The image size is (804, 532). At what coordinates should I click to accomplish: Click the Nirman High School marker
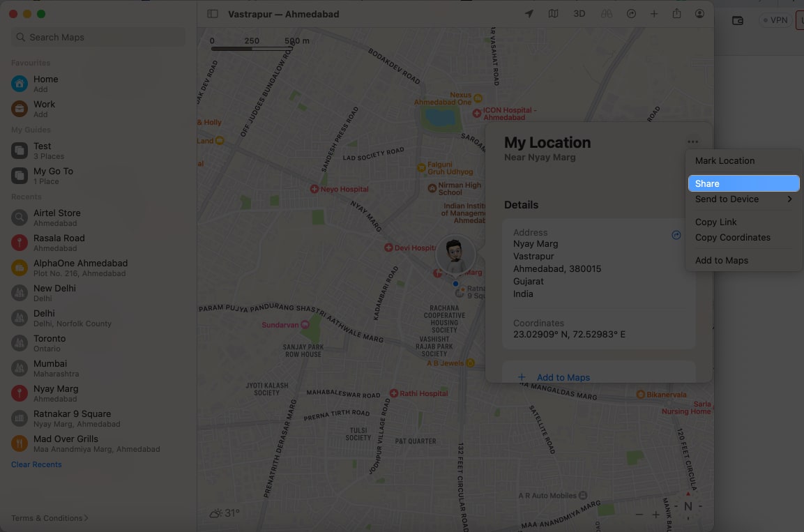(x=432, y=188)
